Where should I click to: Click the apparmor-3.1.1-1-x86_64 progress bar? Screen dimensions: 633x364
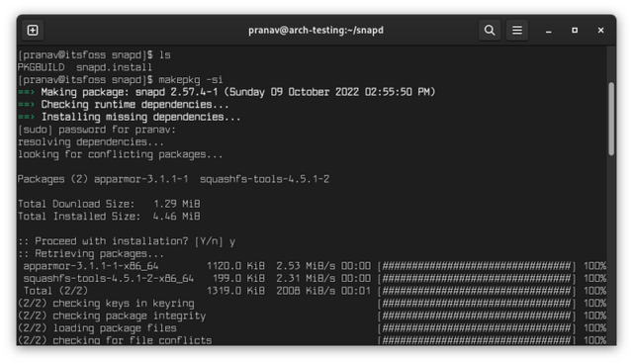(477, 266)
